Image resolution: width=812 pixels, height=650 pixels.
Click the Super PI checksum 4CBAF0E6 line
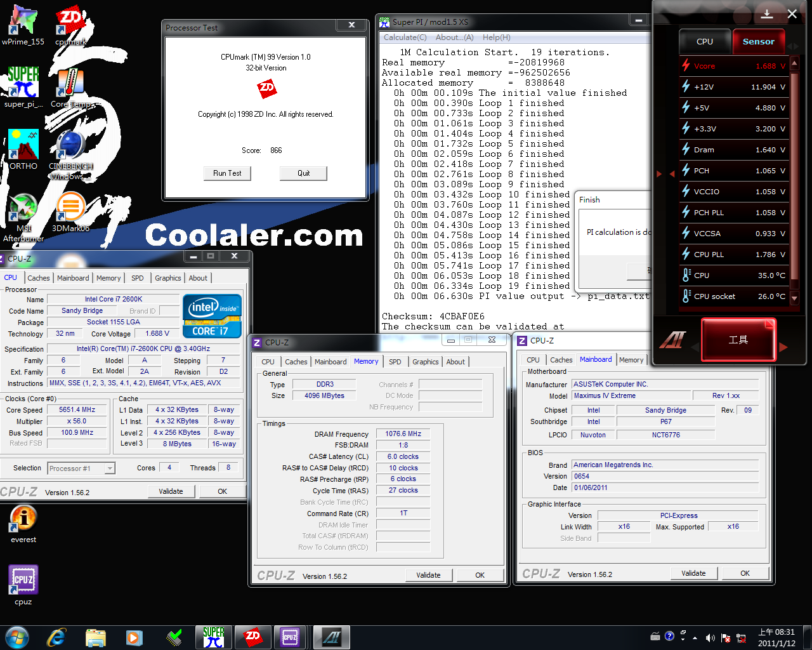(433, 316)
